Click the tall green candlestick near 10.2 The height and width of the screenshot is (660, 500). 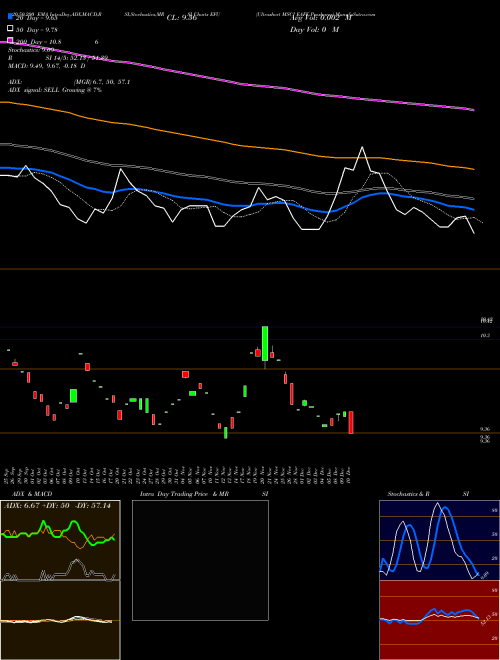coord(265,343)
